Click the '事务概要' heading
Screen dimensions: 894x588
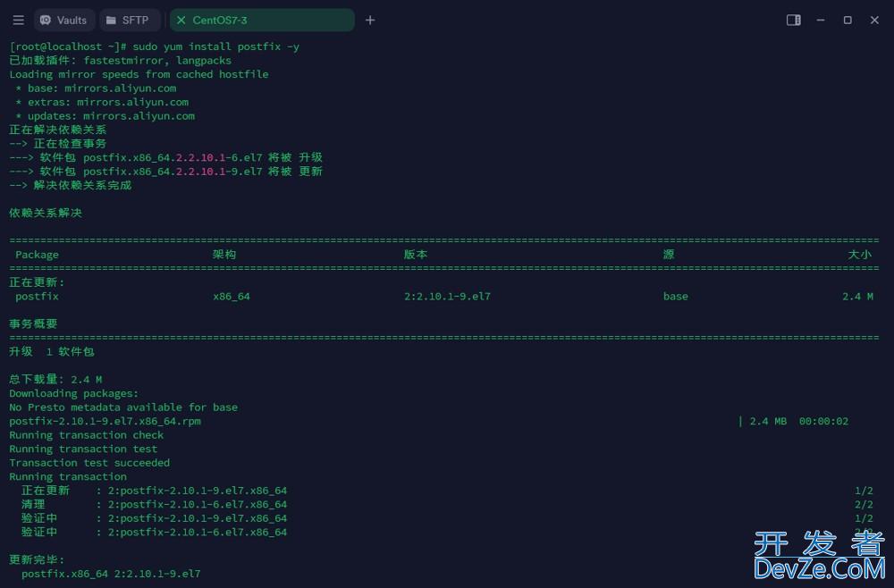click(34, 324)
